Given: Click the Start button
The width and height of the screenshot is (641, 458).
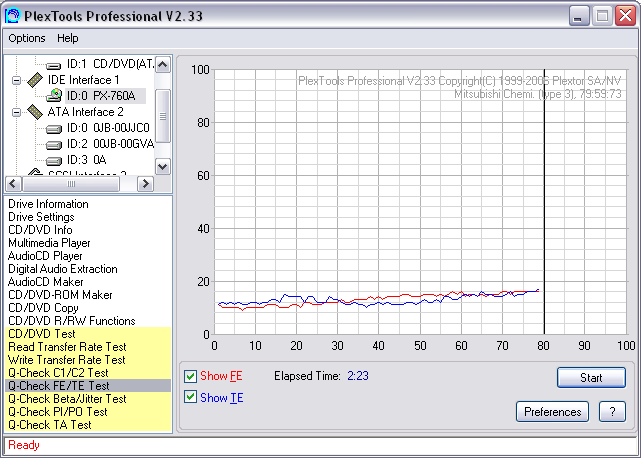Looking at the screenshot, I should point(591,377).
